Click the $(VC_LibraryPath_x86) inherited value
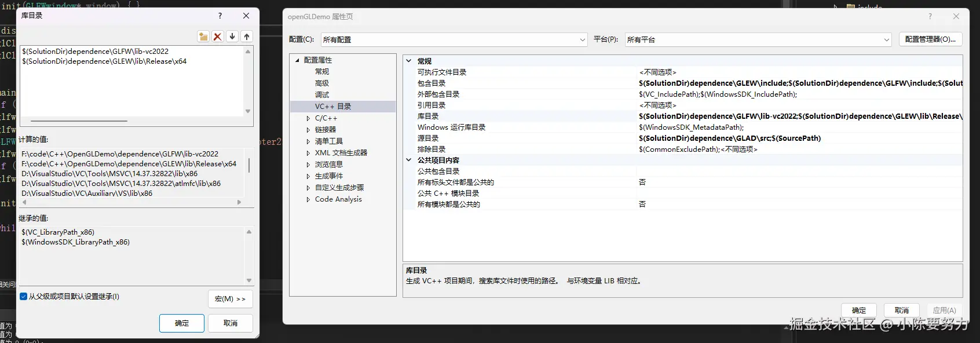Screen dimensions: 980x343 pos(58,232)
